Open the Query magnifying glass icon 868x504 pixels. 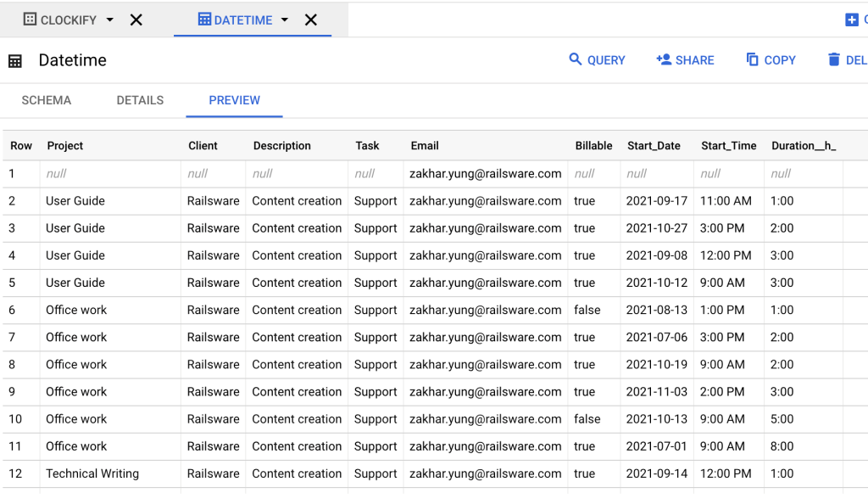(576, 59)
